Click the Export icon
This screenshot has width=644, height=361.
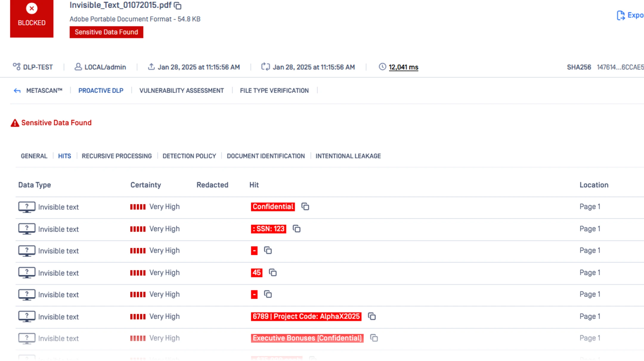621,15
